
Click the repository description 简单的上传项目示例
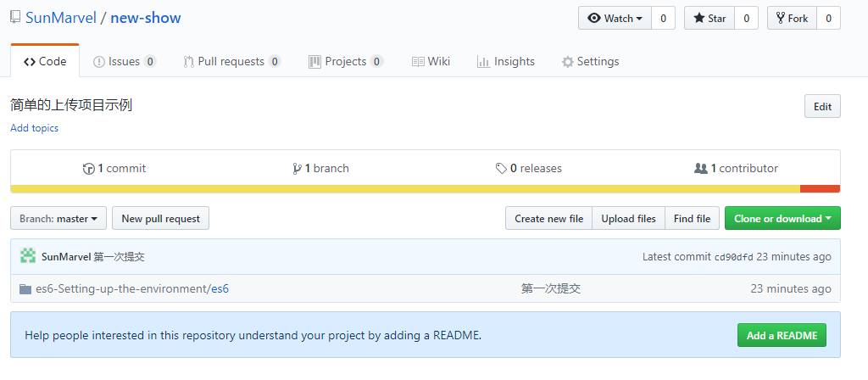click(71, 104)
